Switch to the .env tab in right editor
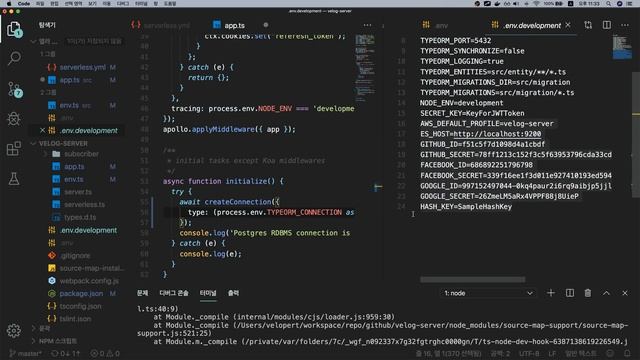 click(x=441, y=25)
